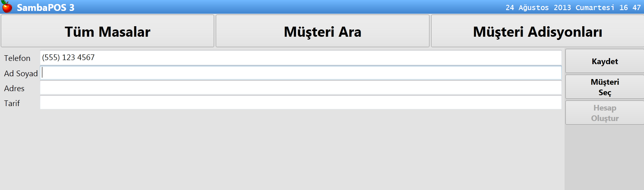Focus the Telefon input field
The height and width of the screenshot is (190, 644).
(300, 58)
